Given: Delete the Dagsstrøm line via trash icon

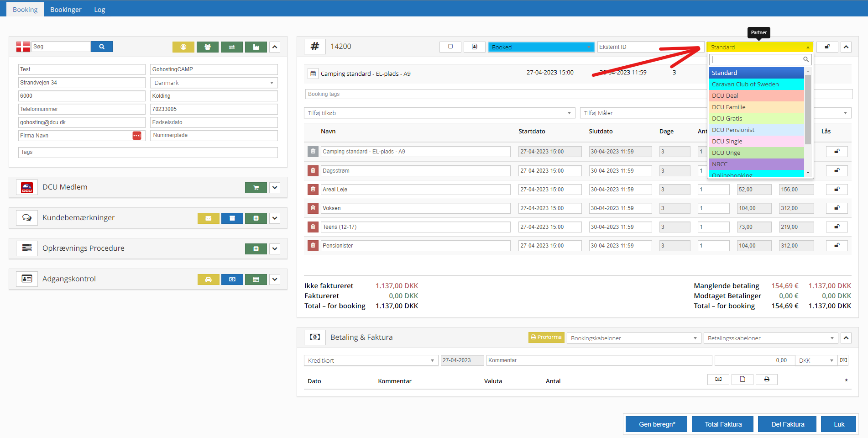Looking at the screenshot, I should click(x=313, y=171).
